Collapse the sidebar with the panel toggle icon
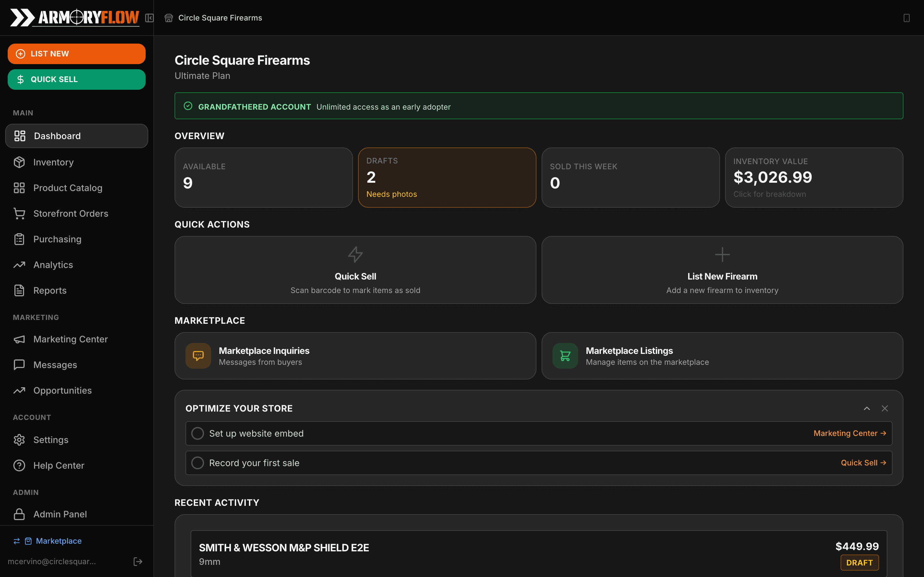 point(149,18)
